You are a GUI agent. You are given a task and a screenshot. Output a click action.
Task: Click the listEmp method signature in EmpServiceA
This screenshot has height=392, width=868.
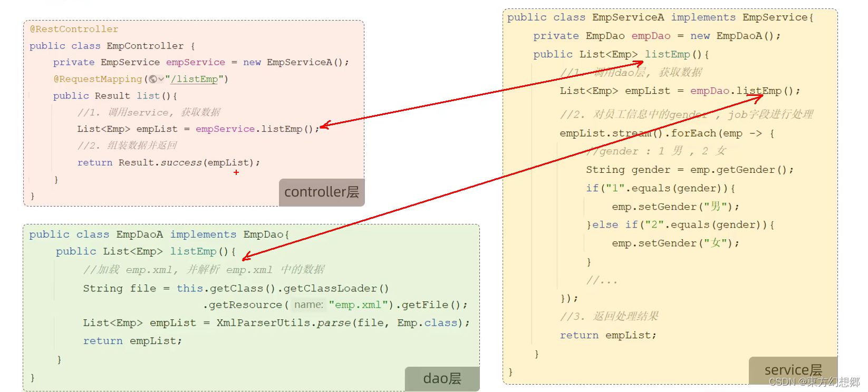(x=621, y=54)
